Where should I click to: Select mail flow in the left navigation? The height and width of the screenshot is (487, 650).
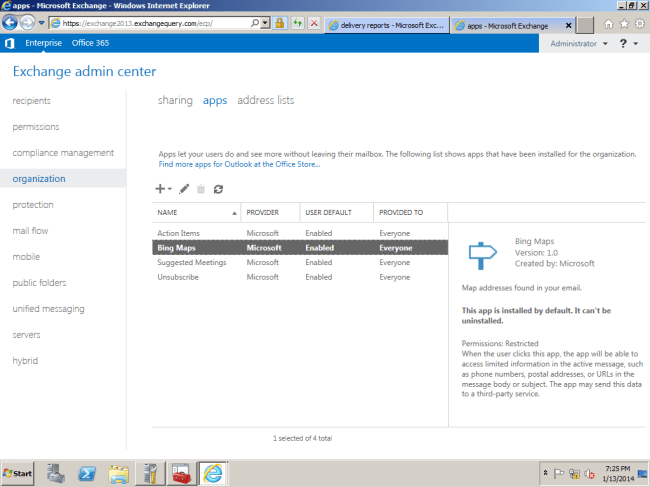30,231
